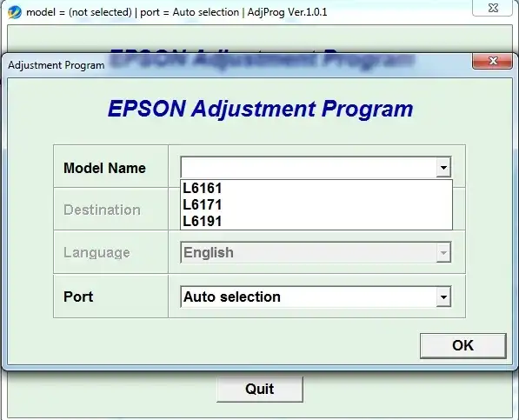Click the EPSON Adjustment Program heading

pyautogui.click(x=261, y=109)
